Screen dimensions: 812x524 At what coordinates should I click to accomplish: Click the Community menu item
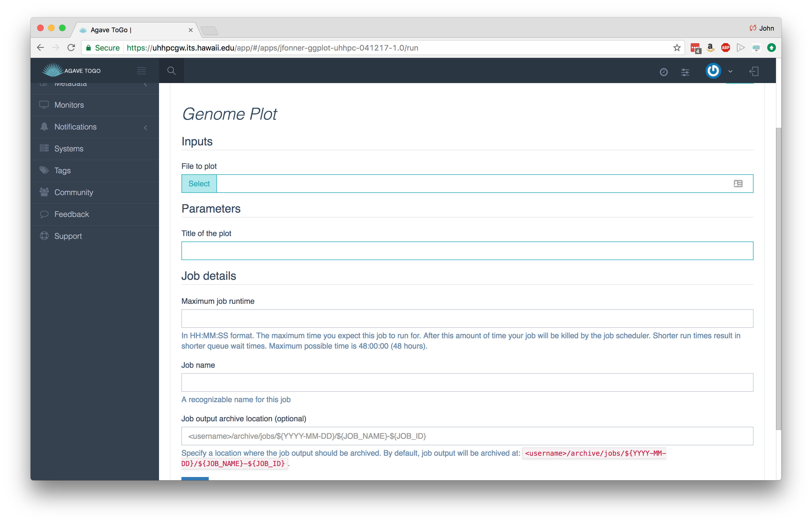point(73,192)
